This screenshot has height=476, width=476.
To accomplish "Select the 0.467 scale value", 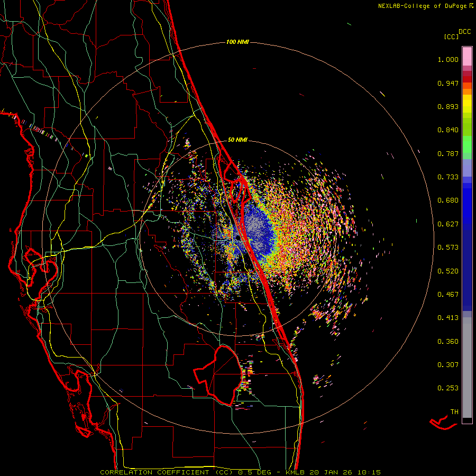I will (x=448, y=295).
